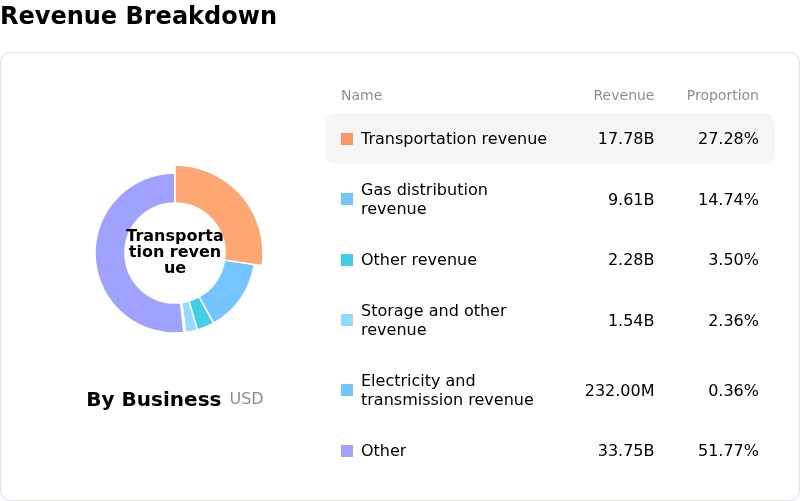Click the Proportion column header
Viewport: 800px width, 501px height.
tap(722, 95)
